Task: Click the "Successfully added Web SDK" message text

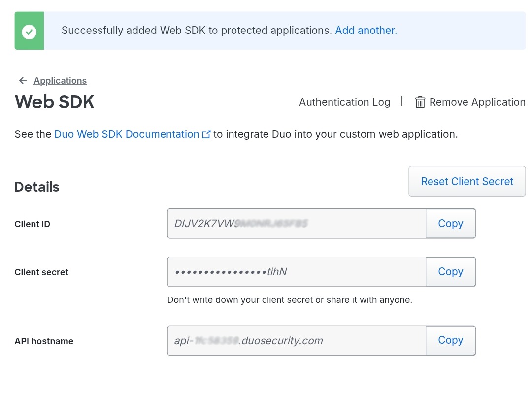Action: (197, 31)
